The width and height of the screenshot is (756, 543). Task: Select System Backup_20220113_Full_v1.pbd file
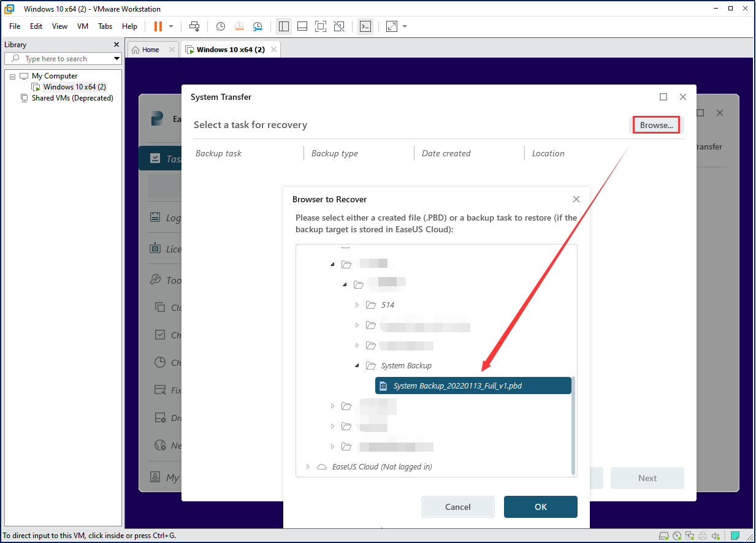tap(473, 385)
